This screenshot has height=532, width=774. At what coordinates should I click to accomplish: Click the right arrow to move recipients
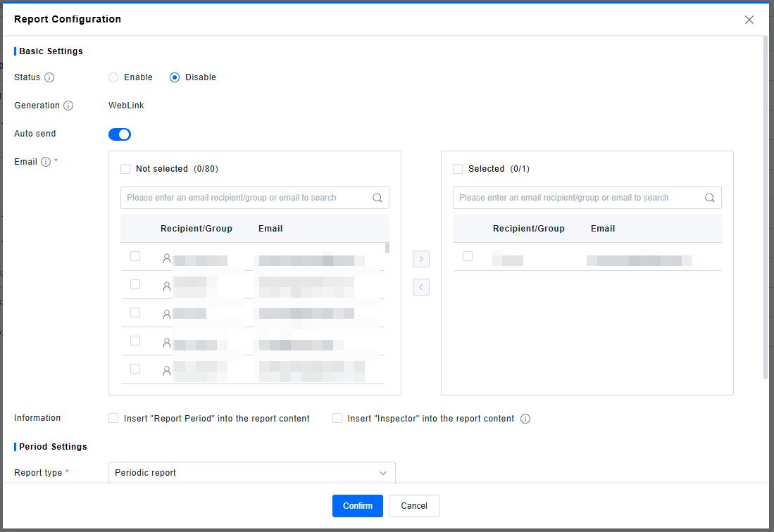421,259
